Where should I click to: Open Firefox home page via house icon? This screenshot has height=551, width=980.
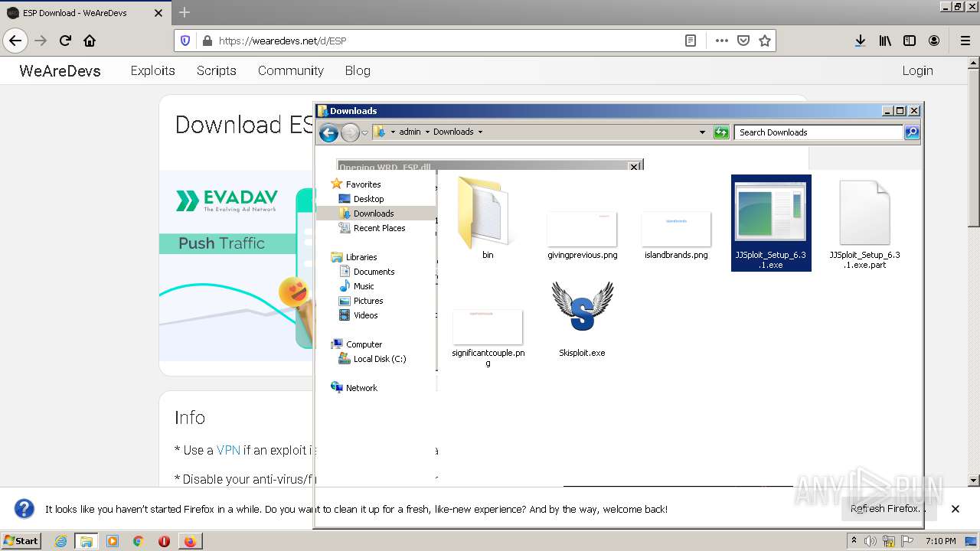coord(90,41)
